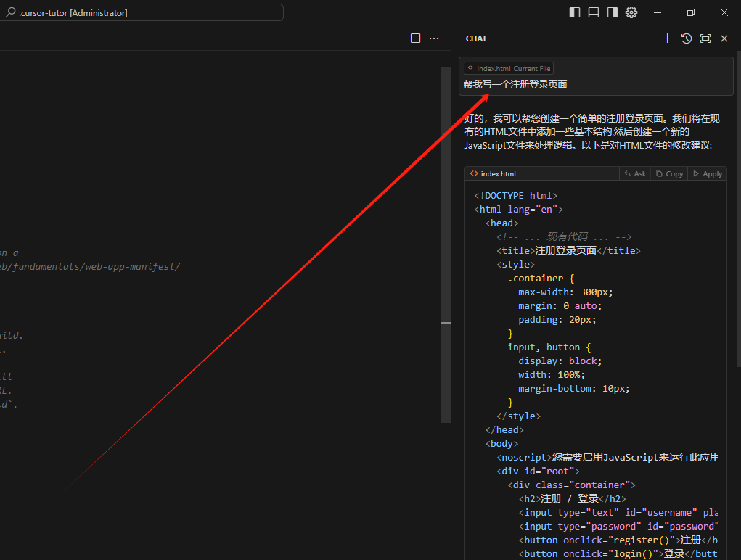741x560 pixels.
Task: Open chat history with the clock icon
Action: (686, 38)
